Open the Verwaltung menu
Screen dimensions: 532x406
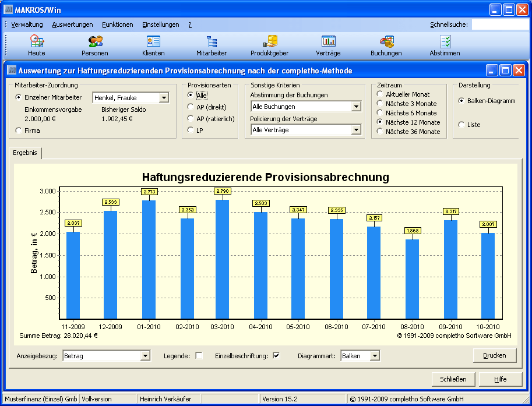pyautogui.click(x=27, y=24)
